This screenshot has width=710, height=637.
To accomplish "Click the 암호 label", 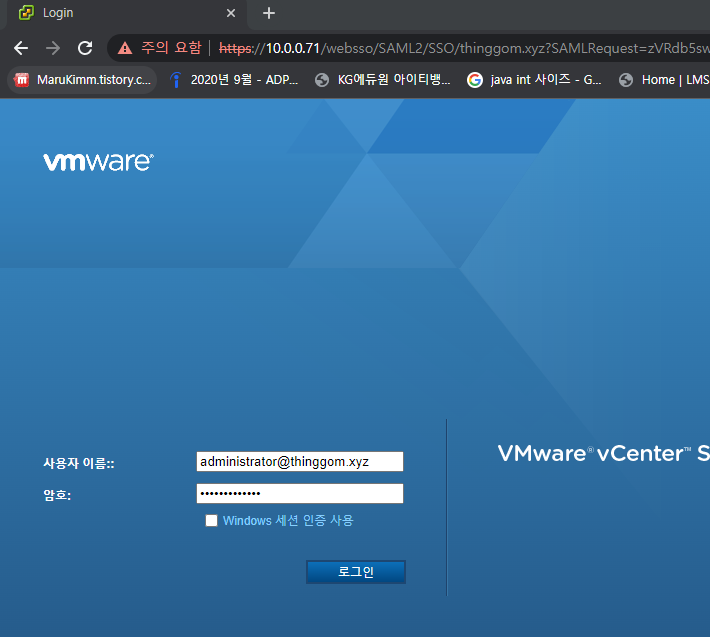I will click(x=57, y=495).
